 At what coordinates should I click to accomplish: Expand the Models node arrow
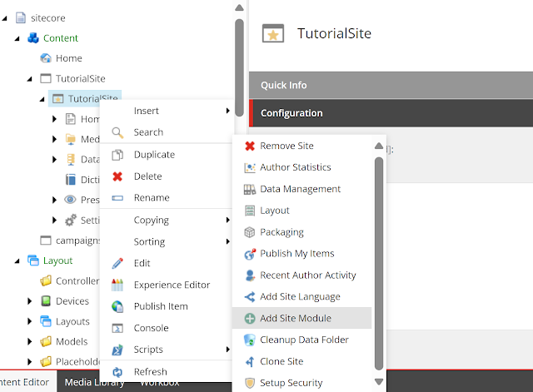pos(30,341)
